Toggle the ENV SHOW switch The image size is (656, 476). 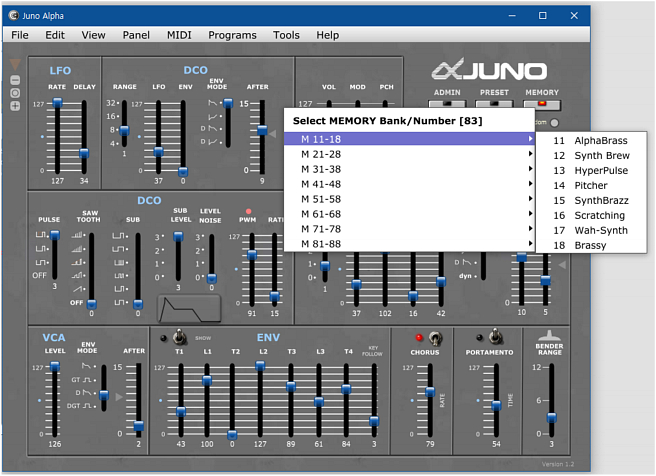pyautogui.click(x=180, y=336)
